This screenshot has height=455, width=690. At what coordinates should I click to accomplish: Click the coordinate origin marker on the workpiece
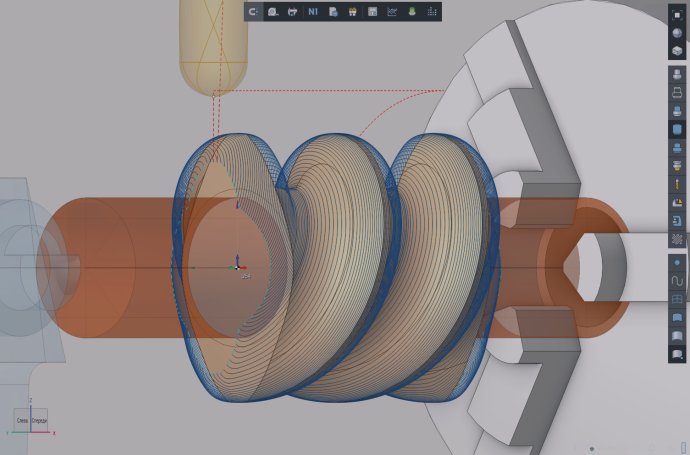pos(236,267)
